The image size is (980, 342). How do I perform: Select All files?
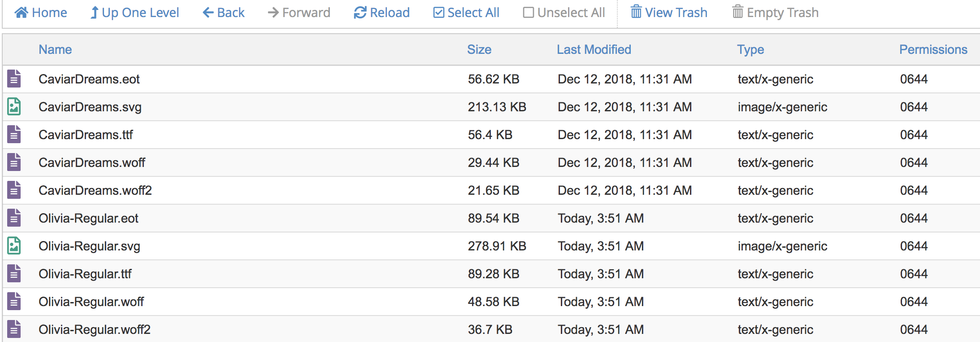tap(466, 13)
